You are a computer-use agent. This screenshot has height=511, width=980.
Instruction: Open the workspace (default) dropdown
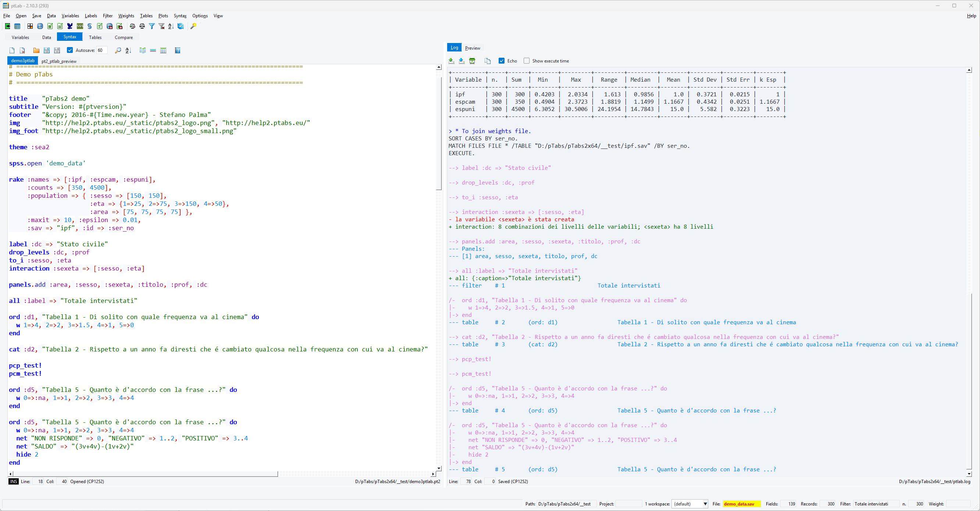(690, 504)
